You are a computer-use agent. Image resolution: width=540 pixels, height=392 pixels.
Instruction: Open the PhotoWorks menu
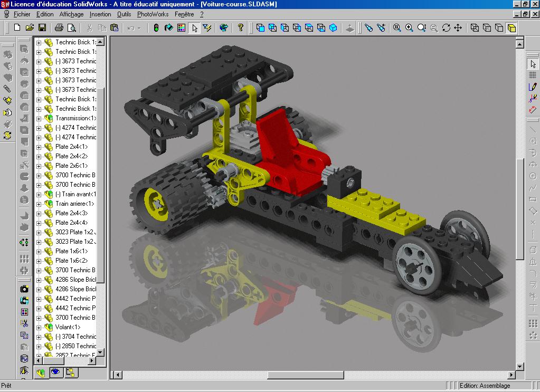coord(153,14)
